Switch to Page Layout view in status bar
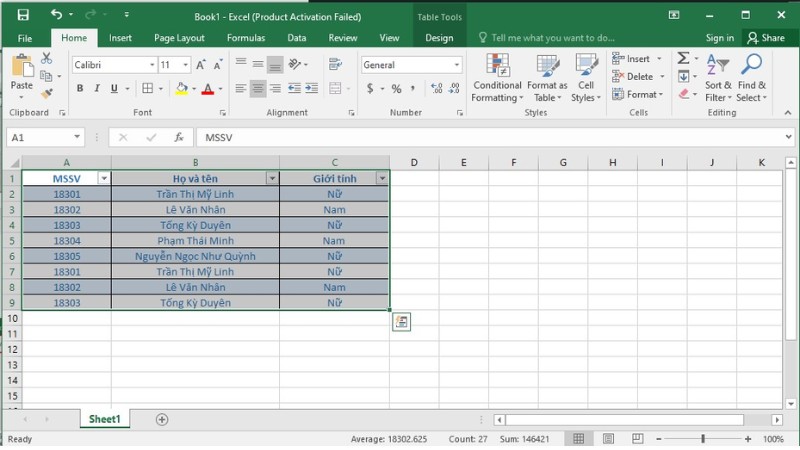The height and width of the screenshot is (450, 800). click(x=608, y=439)
